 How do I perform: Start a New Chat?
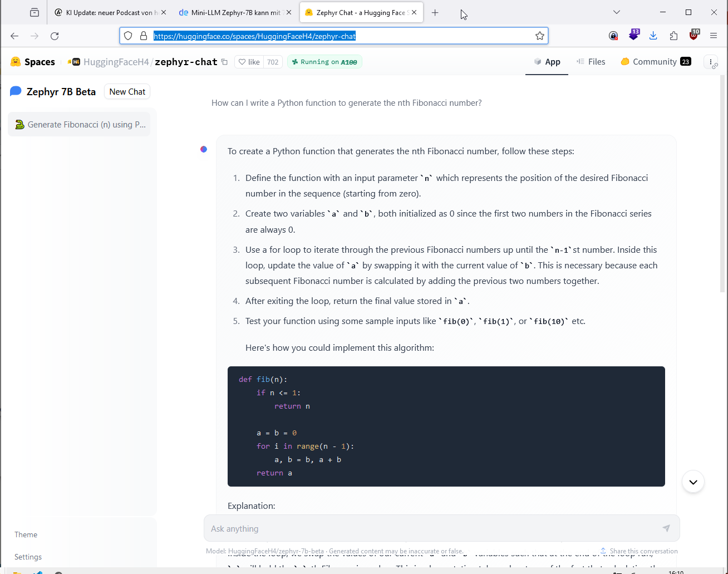pos(127,91)
